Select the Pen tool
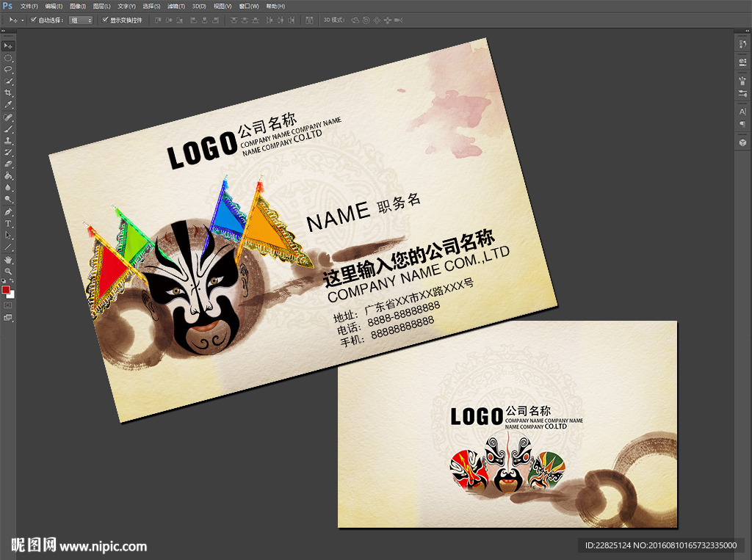 (x=8, y=212)
